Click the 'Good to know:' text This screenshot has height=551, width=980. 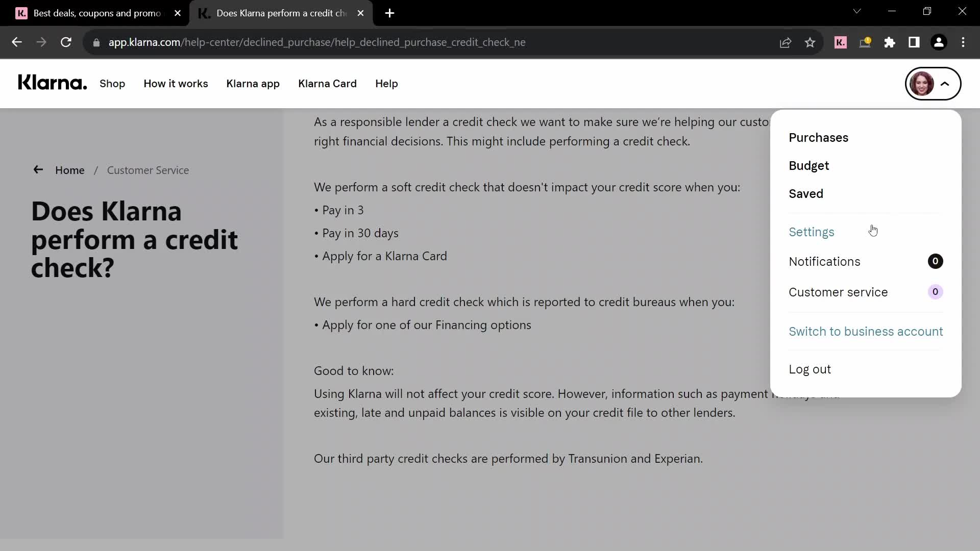pos(354,371)
